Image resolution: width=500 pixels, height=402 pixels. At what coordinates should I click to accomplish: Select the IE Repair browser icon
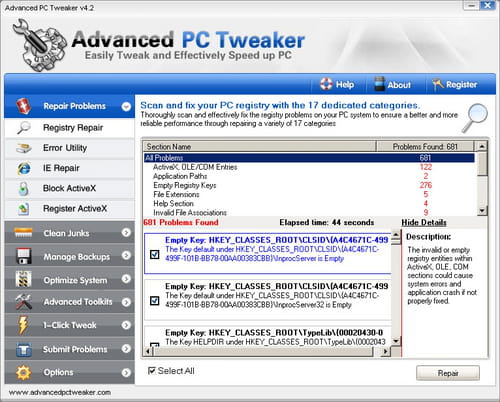(x=24, y=168)
